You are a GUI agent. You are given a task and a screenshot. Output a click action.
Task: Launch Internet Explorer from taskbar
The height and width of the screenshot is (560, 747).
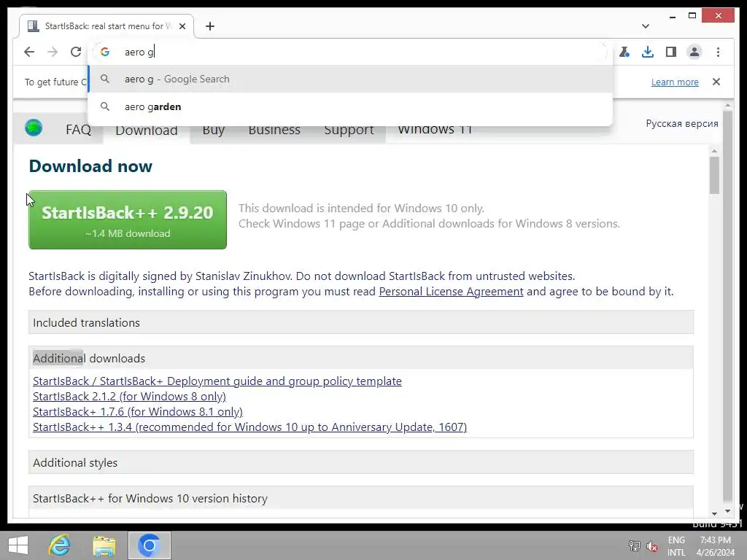pos(60,545)
